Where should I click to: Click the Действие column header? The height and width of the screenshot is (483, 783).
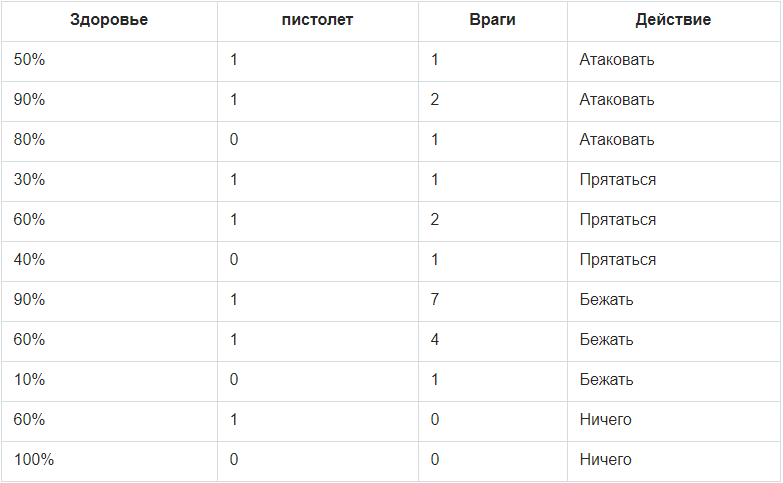pyautogui.click(x=673, y=19)
